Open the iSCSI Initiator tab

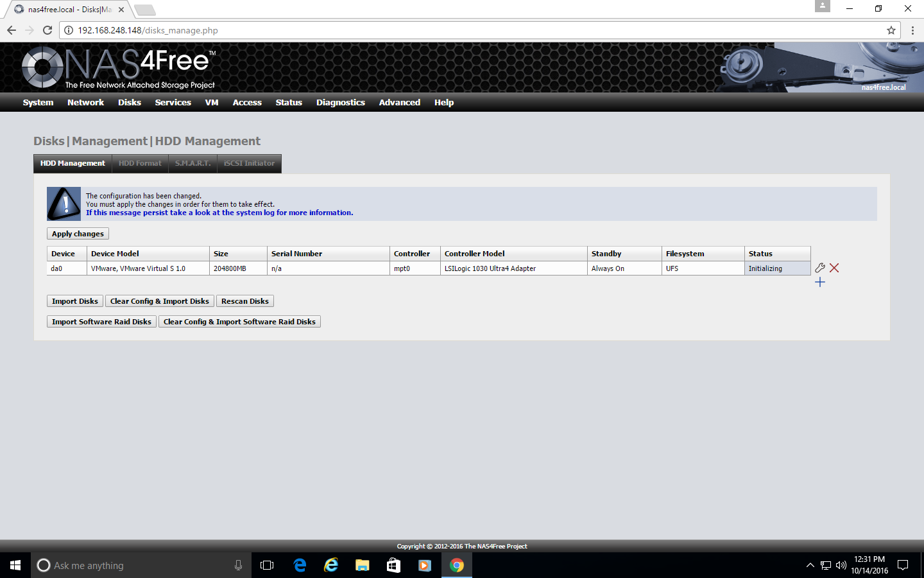[x=249, y=163]
